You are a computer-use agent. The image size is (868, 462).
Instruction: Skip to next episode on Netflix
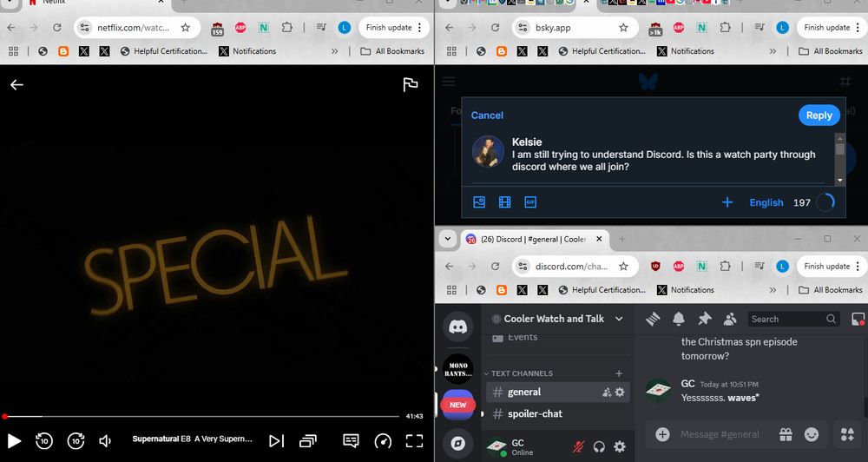tap(276, 441)
